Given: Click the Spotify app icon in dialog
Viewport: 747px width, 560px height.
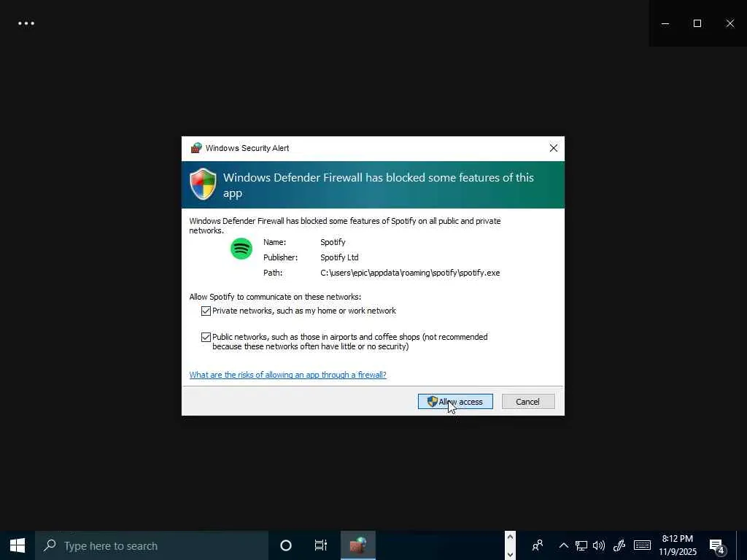Looking at the screenshot, I should click(241, 249).
